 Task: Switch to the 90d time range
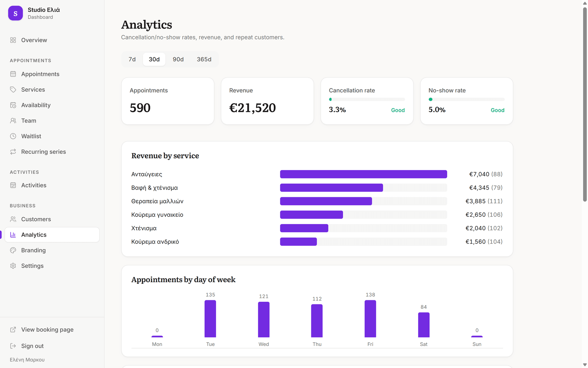pos(178,59)
